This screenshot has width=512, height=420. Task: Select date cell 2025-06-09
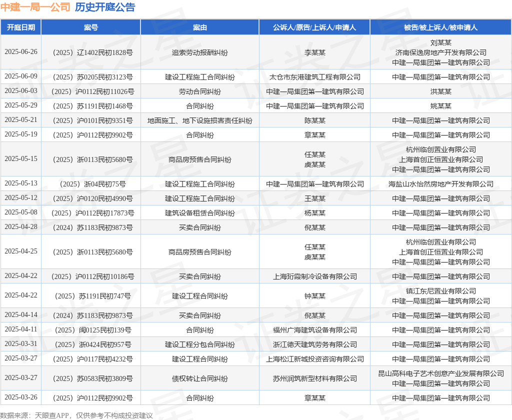click(x=21, y=76)
